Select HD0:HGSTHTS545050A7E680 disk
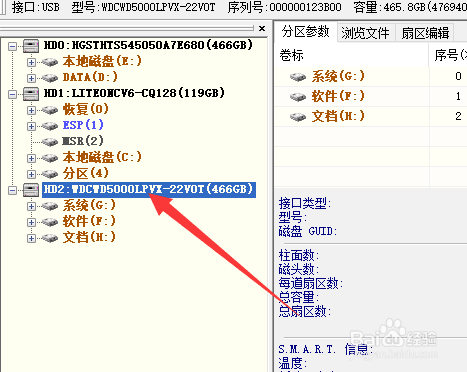Screen dimensions: 467x372 point(148,45)
